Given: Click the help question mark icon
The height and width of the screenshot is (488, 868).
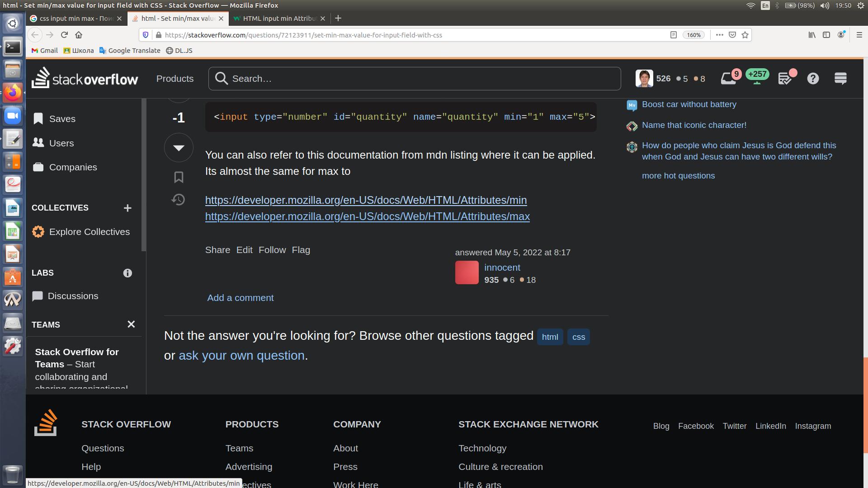Looking at the screenshot, I should (813, 79).
